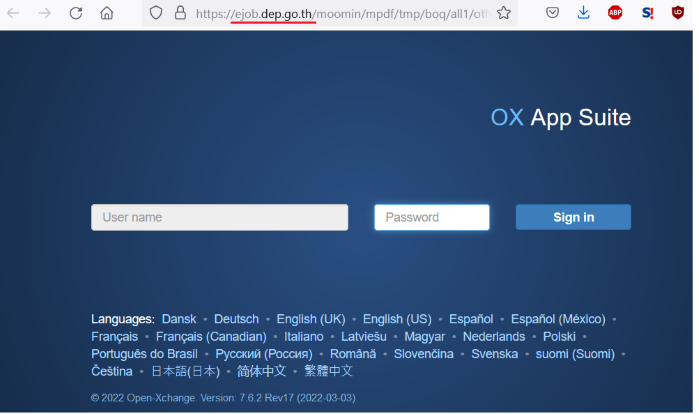Go to the browser home page icon
Viewport: 699px width, 414px height.
(x=107, y=13)
